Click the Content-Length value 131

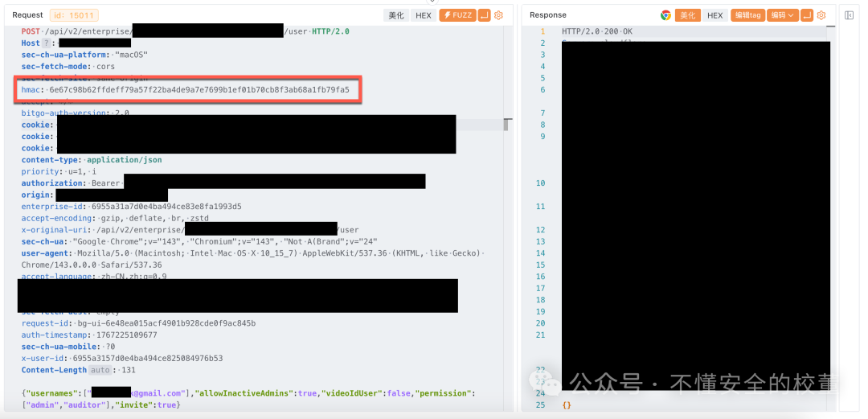(x=128, y=370)
